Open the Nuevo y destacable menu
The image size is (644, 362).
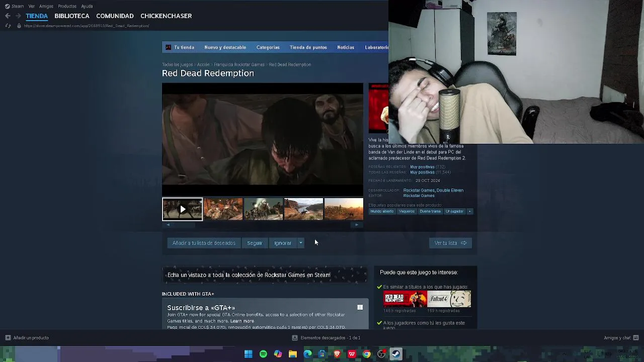click(x=225, y=47)
